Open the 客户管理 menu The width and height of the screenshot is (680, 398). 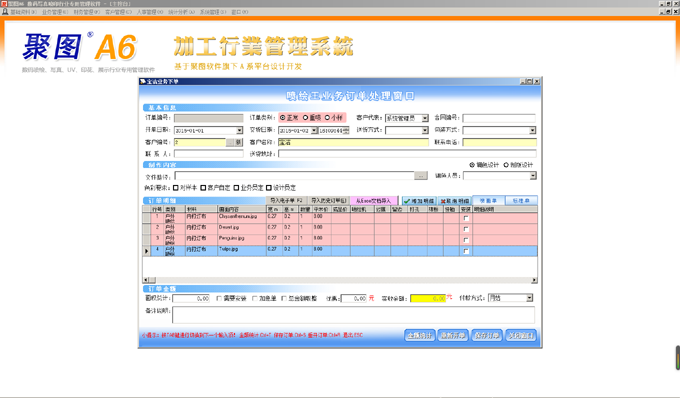[118, 12]
